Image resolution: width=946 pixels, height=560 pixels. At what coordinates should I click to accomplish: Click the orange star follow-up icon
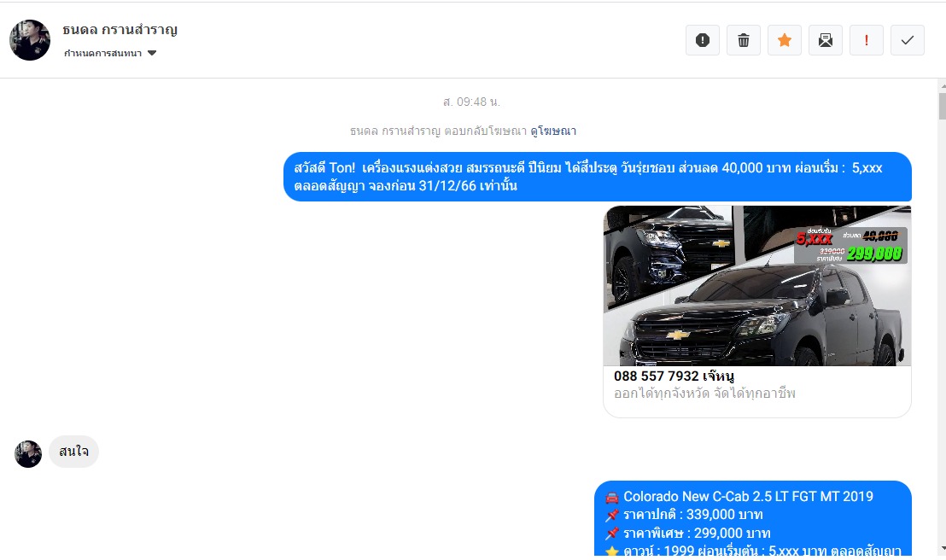(x=785, y=40)
